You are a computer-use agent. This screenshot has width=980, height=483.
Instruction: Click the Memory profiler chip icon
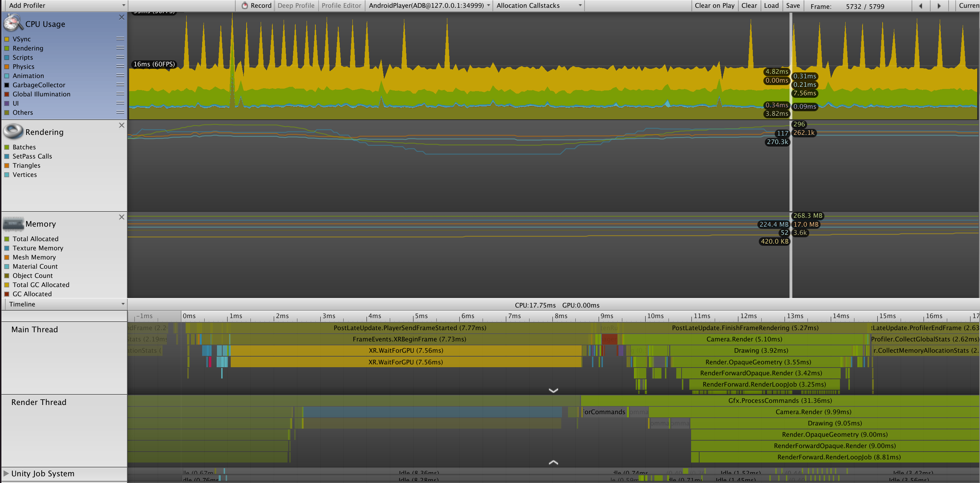coord(13,223)
